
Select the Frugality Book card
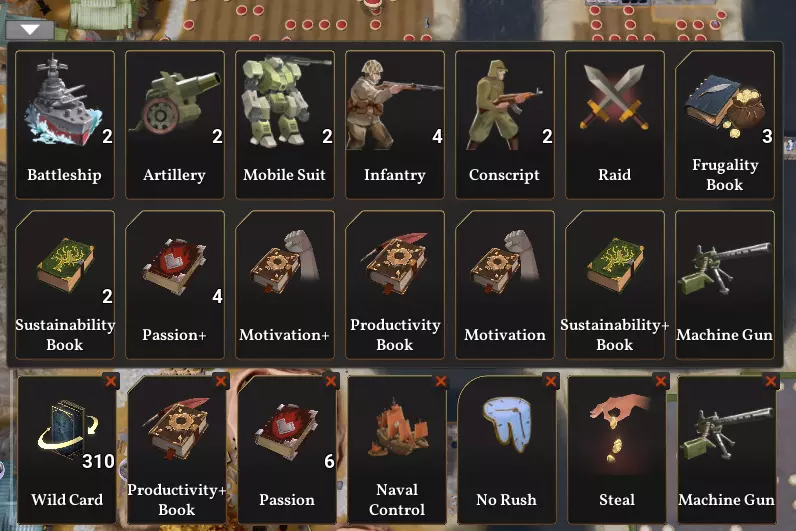(x=725, y=124)
